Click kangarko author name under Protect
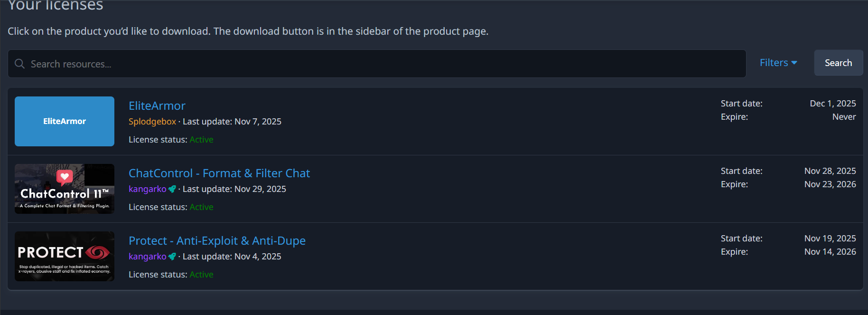 (147, 257)
